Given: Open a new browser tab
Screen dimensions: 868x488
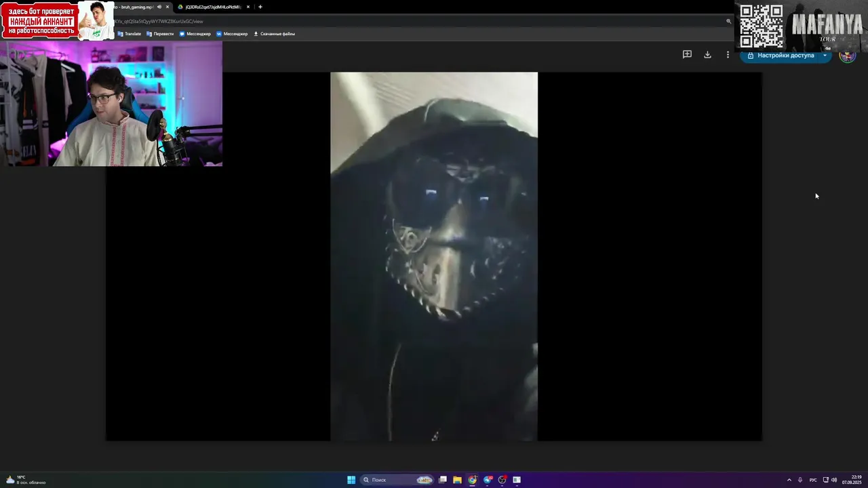Looking at the screenshot, I should tap(260, 7).
